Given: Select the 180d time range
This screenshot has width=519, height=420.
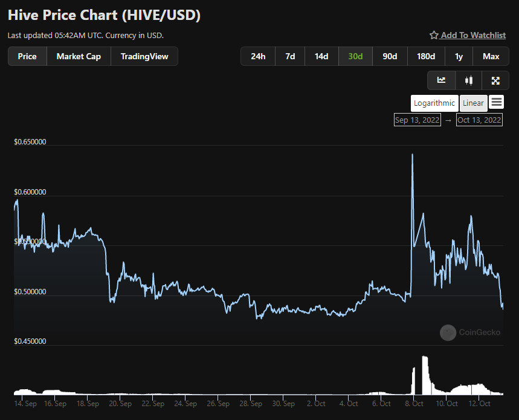Looking at the screenshot, I should (426, 56).
